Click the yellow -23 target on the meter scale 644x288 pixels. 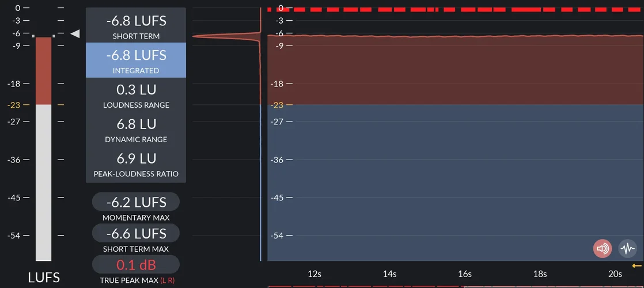pos(14,105)
